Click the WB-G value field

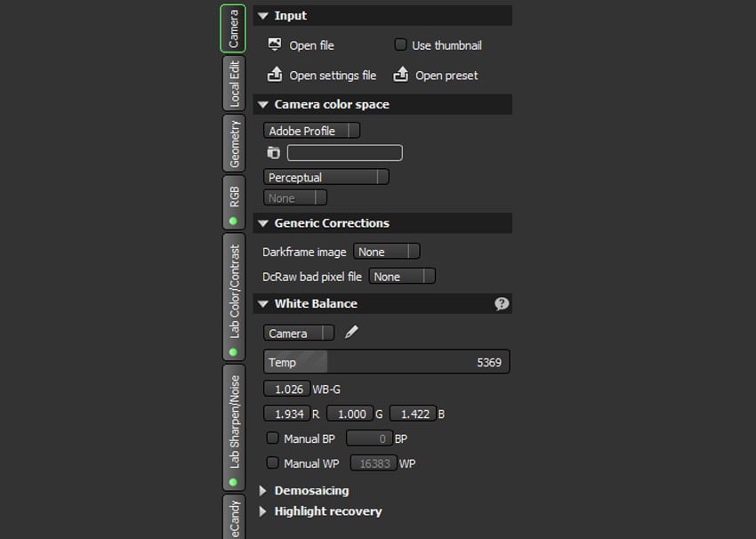click(286, 389)
